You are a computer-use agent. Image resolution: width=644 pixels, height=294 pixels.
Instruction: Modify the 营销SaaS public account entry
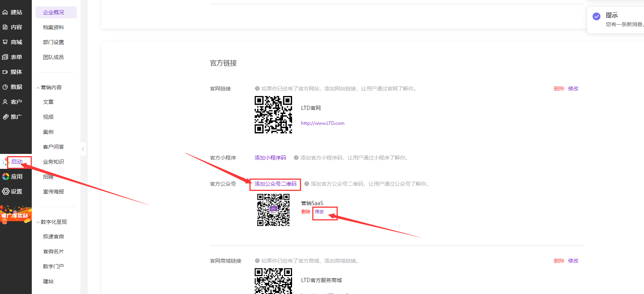(x=319, y=212)
